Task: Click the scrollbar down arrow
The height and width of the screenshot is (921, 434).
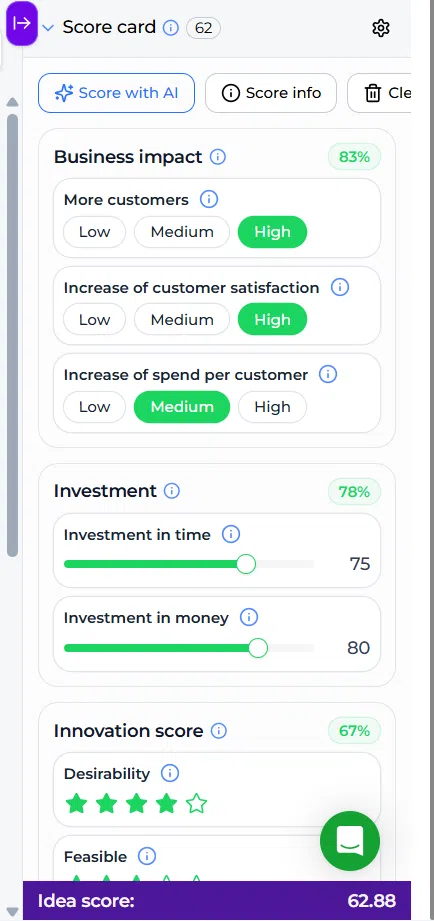Action: (12, 912)
